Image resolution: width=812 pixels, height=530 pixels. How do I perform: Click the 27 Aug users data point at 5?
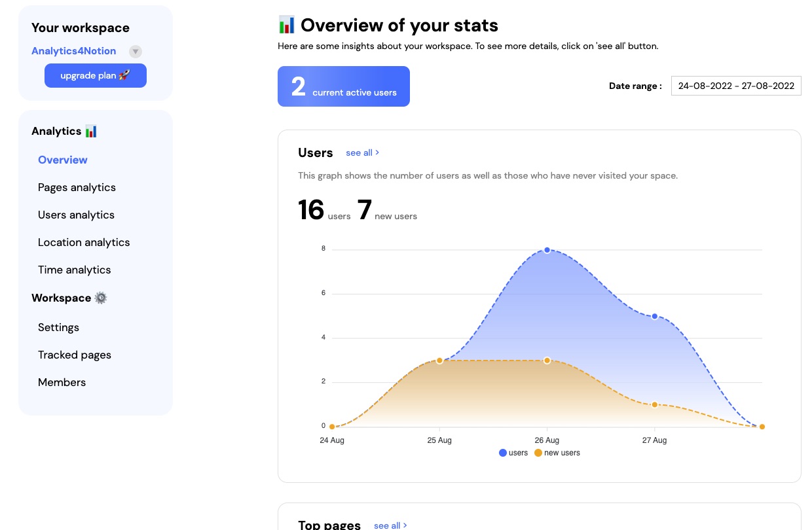(654, 316)
